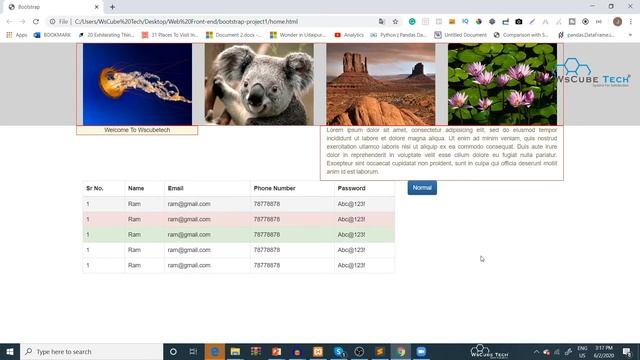Open the Python Pandas bookmark
This screenshot has height=360, width=640.
pos(398,35)
